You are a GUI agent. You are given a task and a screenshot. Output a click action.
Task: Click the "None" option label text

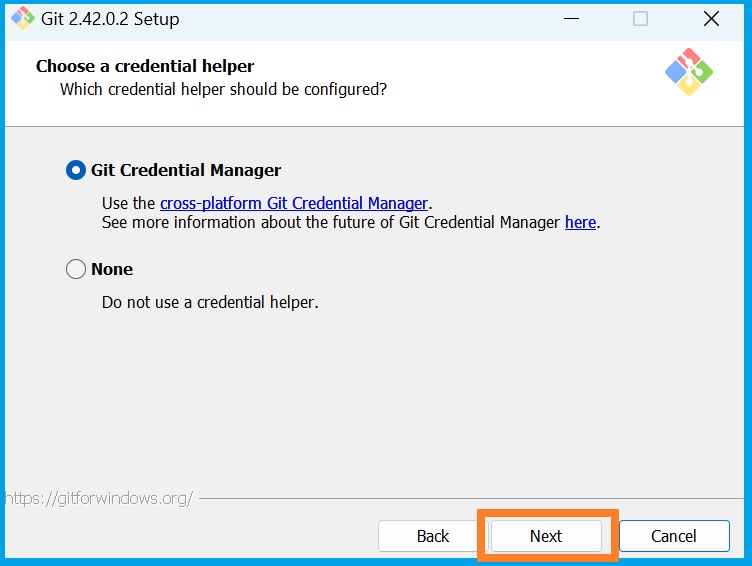112,269
